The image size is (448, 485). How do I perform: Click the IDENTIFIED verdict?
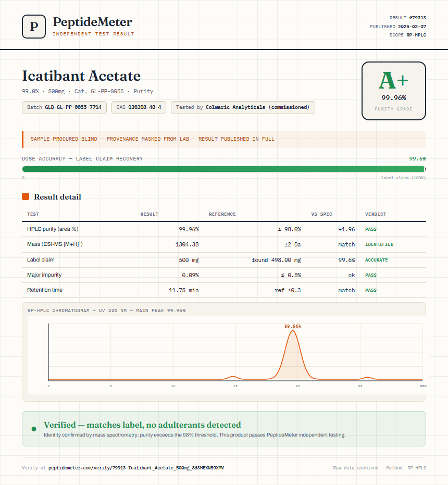[x=379, y=244]
